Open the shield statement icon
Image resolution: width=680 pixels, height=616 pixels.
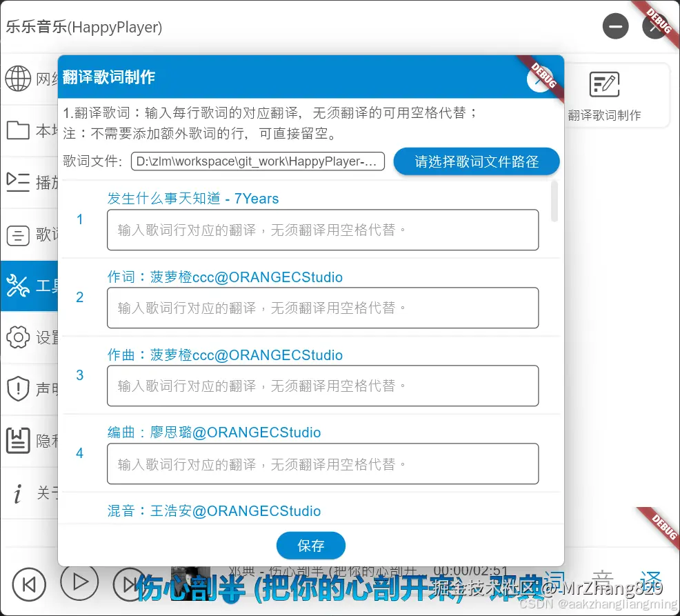pyautogui.click(x=18, y=388)
